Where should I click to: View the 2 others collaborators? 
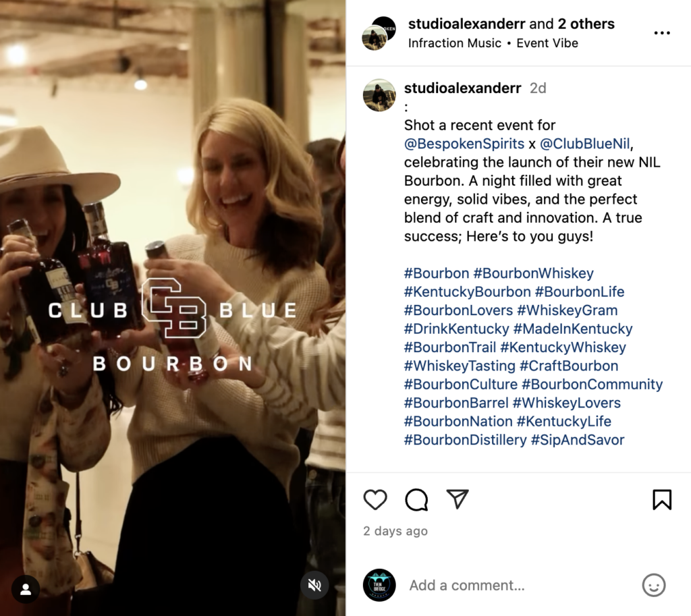[586, 24]
